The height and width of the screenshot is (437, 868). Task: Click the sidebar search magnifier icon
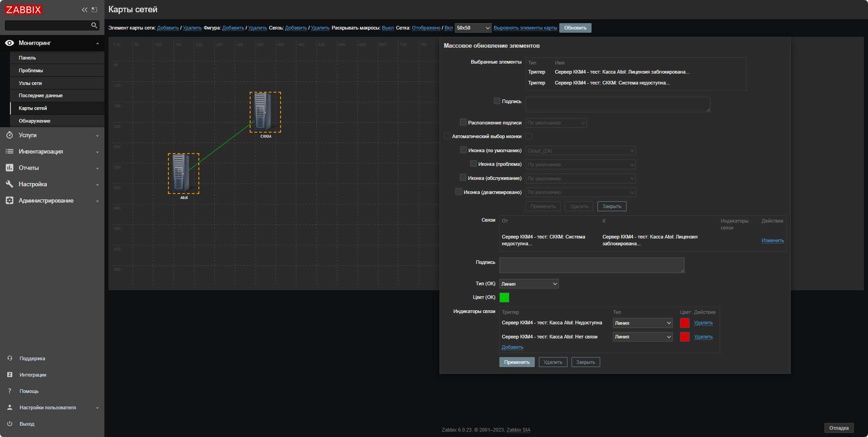(94, 25)
